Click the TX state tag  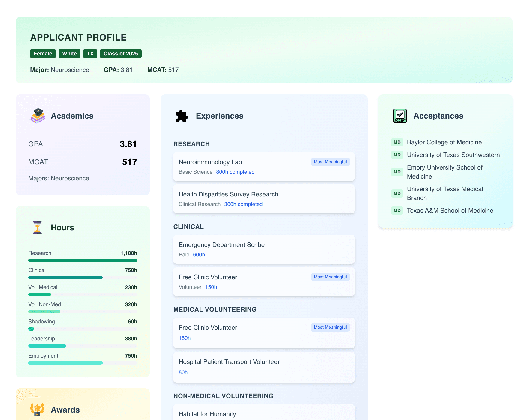click(90, 54)
